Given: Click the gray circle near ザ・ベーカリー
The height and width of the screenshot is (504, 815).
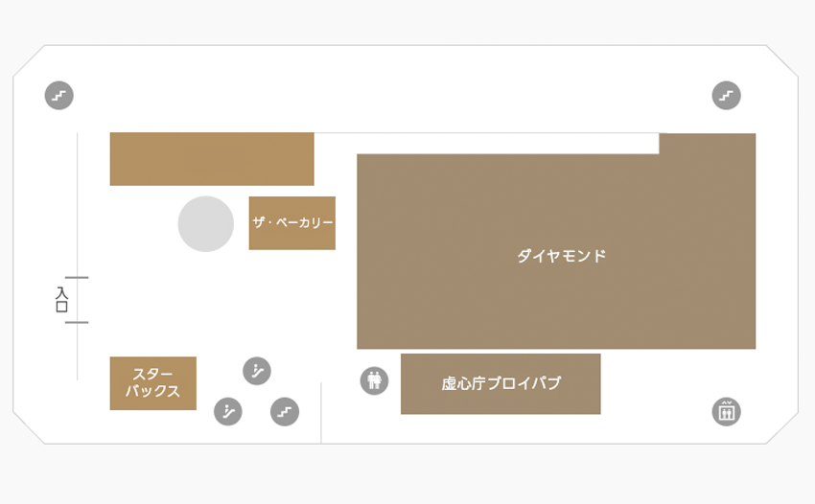Looking at the screenshot, I should [x=206, y=223].
